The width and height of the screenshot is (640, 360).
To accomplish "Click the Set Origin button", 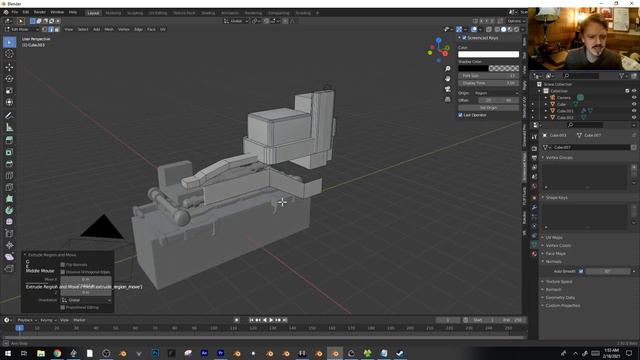I will (489, 108).
